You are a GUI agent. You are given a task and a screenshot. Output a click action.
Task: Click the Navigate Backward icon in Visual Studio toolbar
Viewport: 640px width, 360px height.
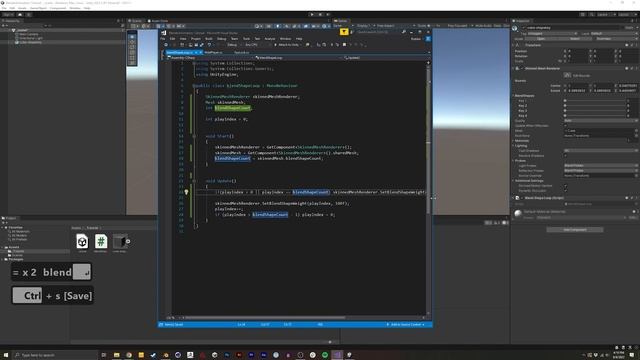pyautogui.click(x=166, y=45)
